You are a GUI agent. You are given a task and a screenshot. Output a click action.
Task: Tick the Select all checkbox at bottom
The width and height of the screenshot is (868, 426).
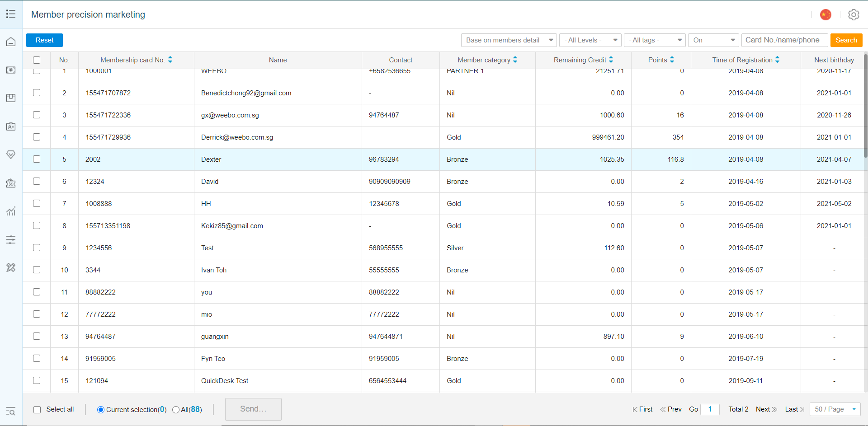click(37, 410)
